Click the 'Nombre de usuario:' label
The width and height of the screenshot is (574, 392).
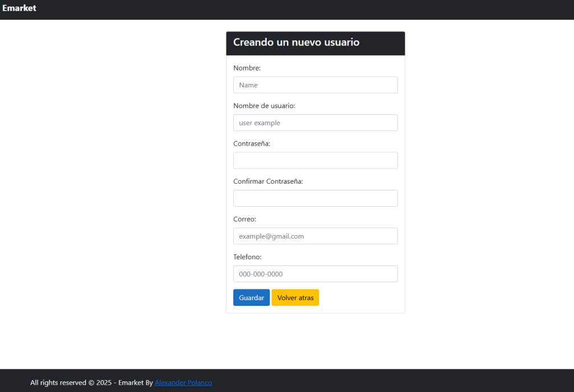pyautogui.click(x=264, y=106)
